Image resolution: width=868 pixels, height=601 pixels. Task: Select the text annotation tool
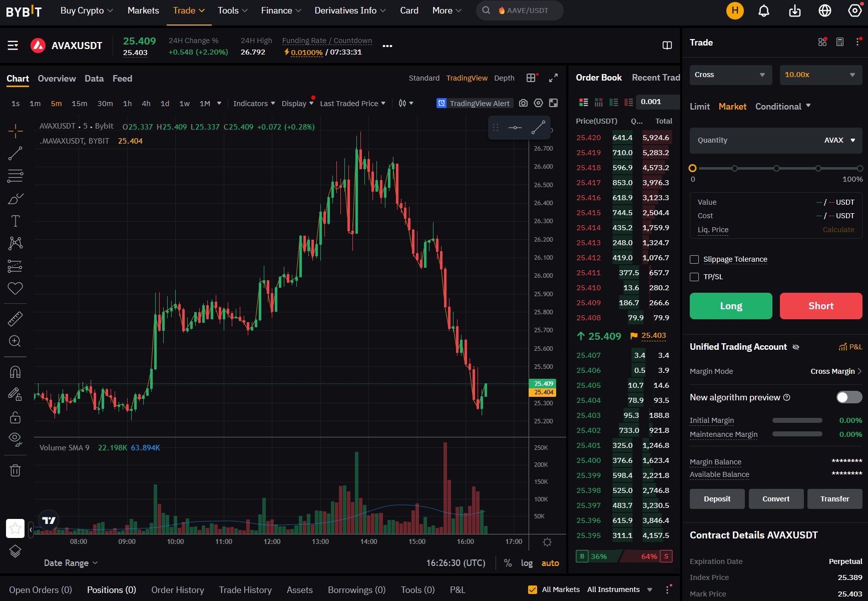15,221
